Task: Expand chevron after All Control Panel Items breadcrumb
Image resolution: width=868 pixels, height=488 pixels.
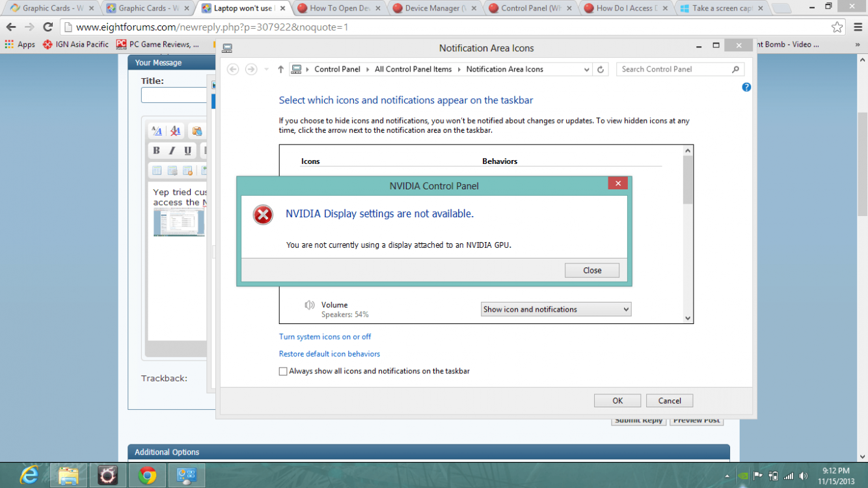Action: (x=459, y=69)
